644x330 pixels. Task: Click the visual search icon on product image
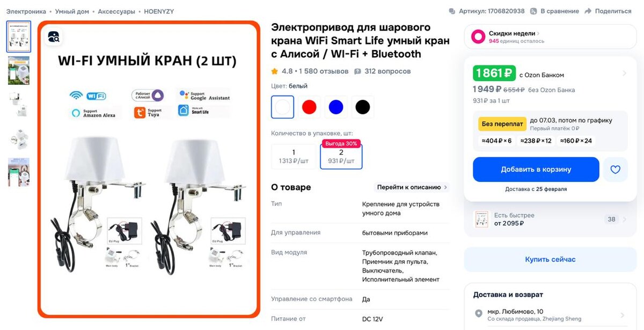[x=54, y=37]
